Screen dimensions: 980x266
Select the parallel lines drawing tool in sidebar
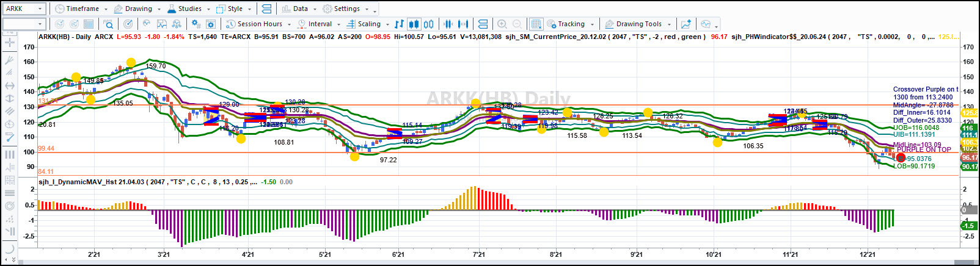(x=9, y=111)
